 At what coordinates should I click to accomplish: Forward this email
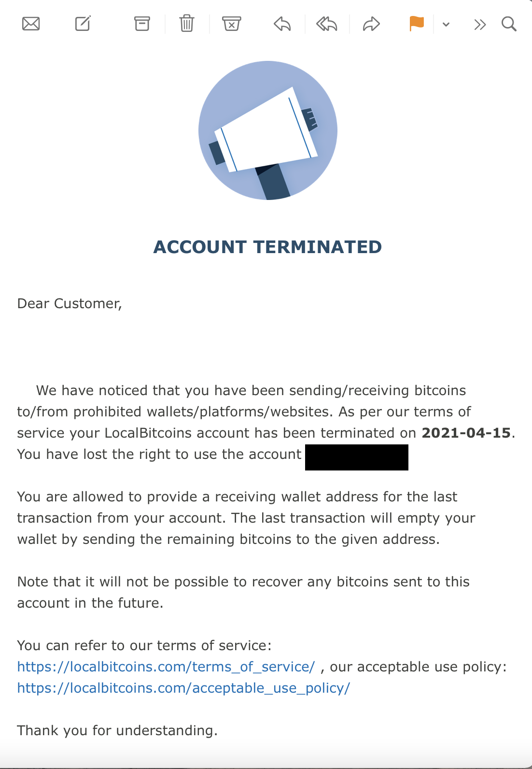tap(371, 24)
